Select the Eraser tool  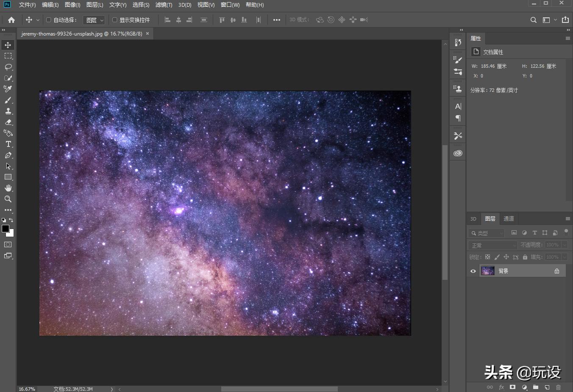coord(8,122)
